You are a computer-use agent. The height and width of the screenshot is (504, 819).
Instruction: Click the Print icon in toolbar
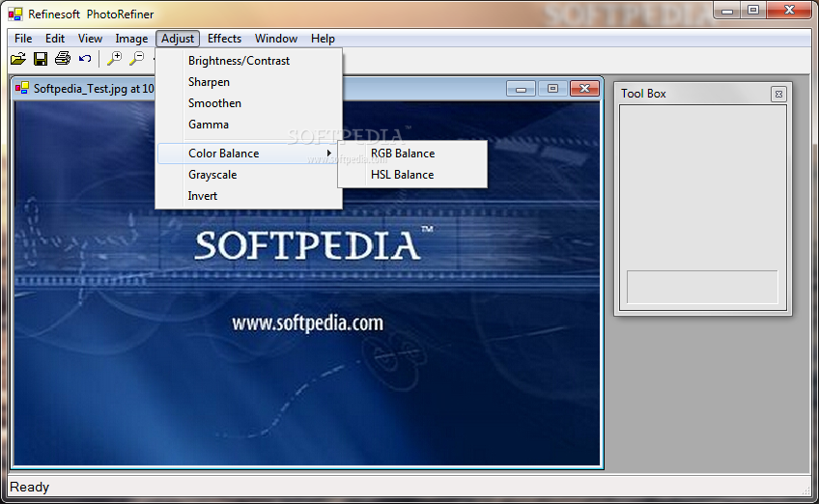63,58
